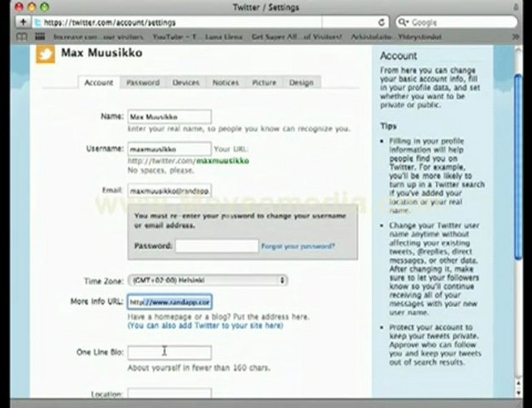Open the Get Super All of Visitors bookmark

296,37
